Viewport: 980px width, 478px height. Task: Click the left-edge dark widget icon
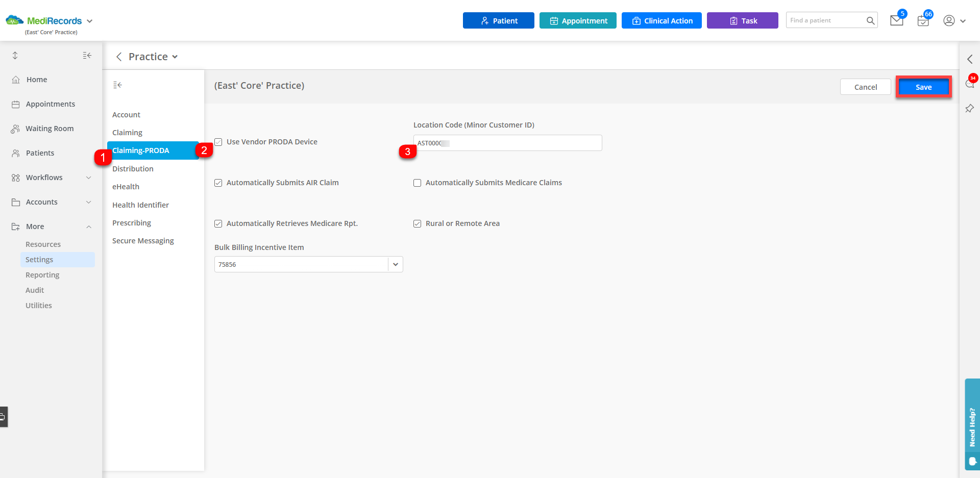tap(3, 417)
